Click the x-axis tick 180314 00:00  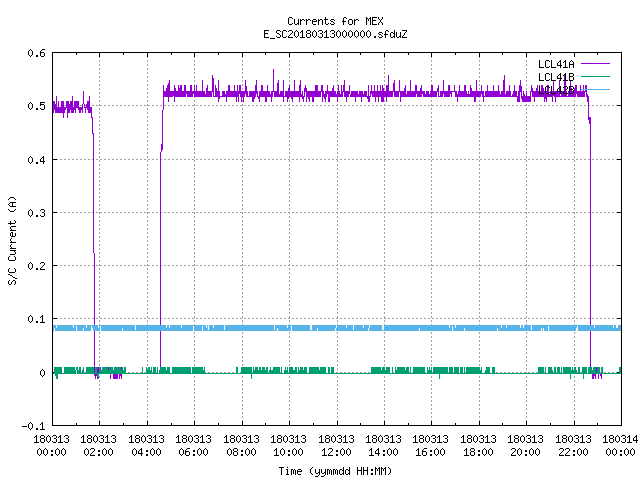[x=620, y=445]
